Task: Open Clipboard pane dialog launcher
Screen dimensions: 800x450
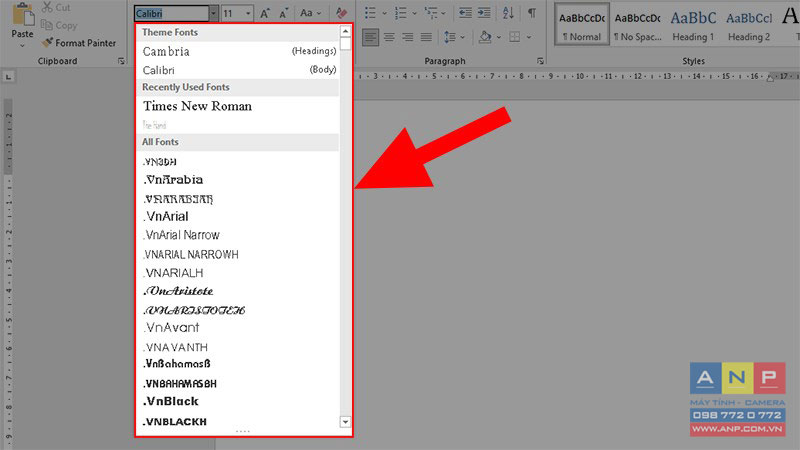Action: [121, 61]
